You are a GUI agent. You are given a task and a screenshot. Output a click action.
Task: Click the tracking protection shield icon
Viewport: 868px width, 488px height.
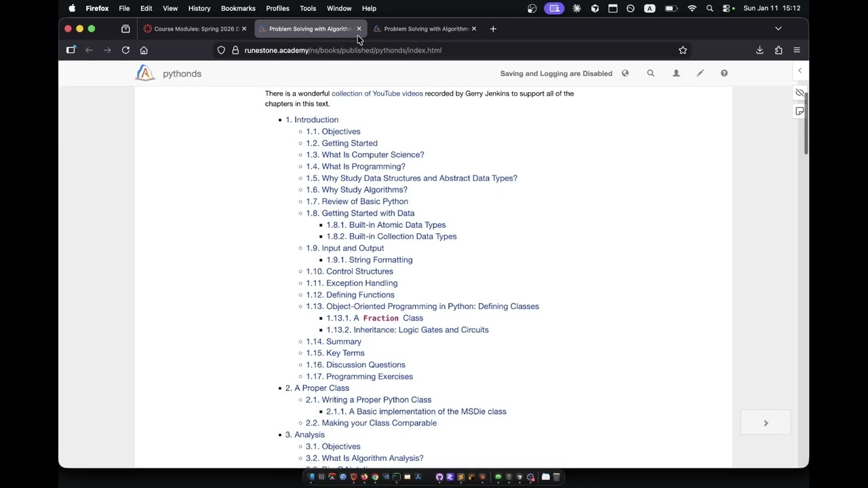coord(221,50)
